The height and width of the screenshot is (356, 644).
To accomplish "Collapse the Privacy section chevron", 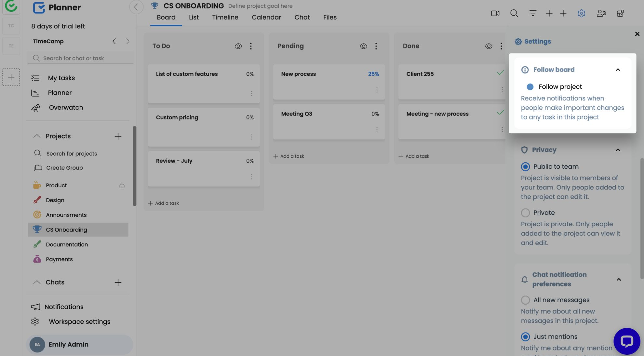I will (618, 150).
